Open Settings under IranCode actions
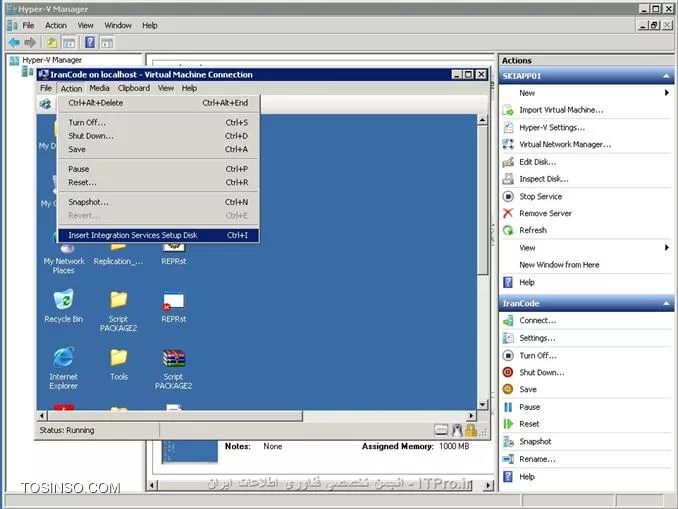Screen dimensions: 678x509 (x=537, y=338)
